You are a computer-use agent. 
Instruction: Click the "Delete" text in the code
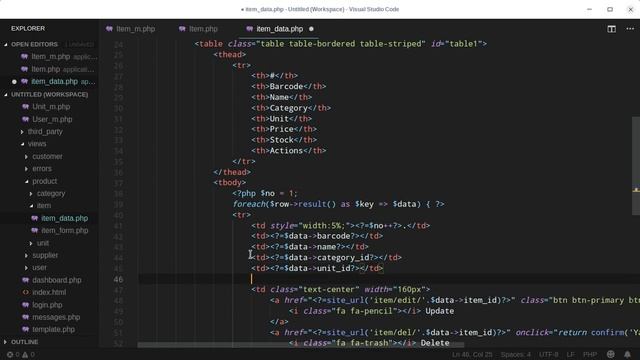tap(435, 343)
